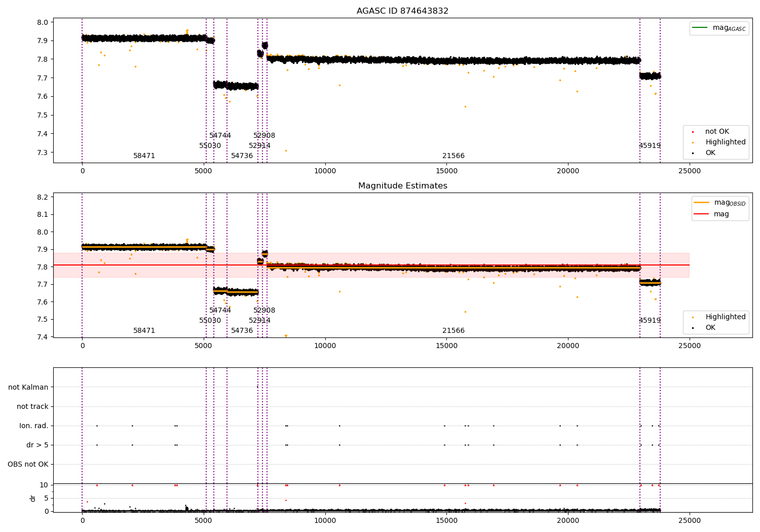
Task: Click obsid label 54744 in AGASC ID plot
Action: (x=220, y=135)
